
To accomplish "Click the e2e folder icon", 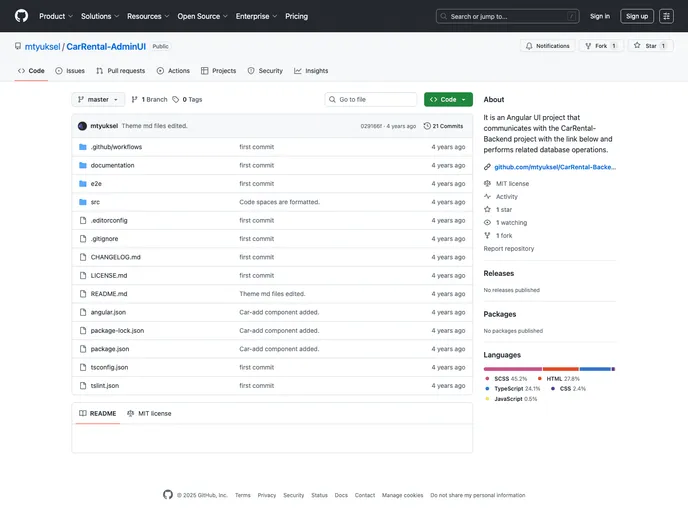I will pos(82,184).
